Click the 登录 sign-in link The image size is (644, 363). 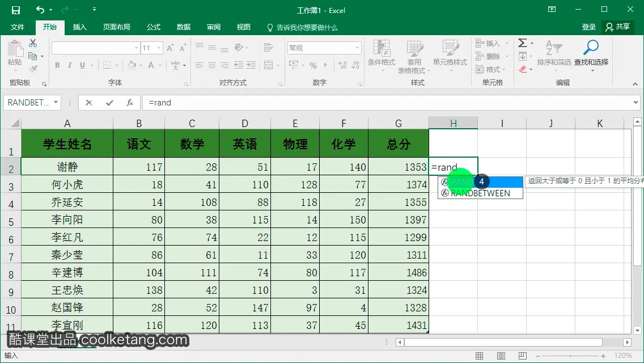pyautogui.click(x=588, y=27)
